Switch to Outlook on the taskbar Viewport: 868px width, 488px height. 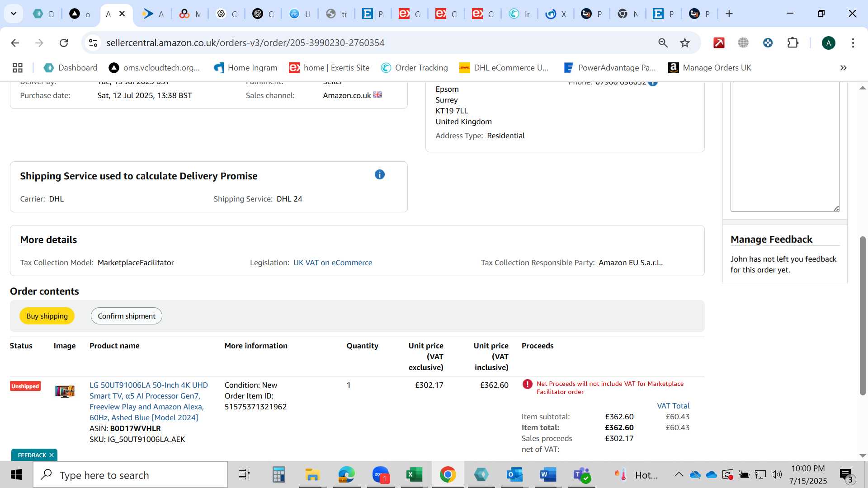pos(514,474)
